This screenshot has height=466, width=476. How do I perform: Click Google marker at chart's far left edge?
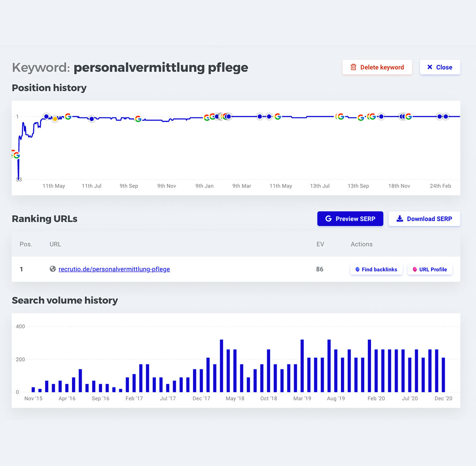(x=16, y=155)
